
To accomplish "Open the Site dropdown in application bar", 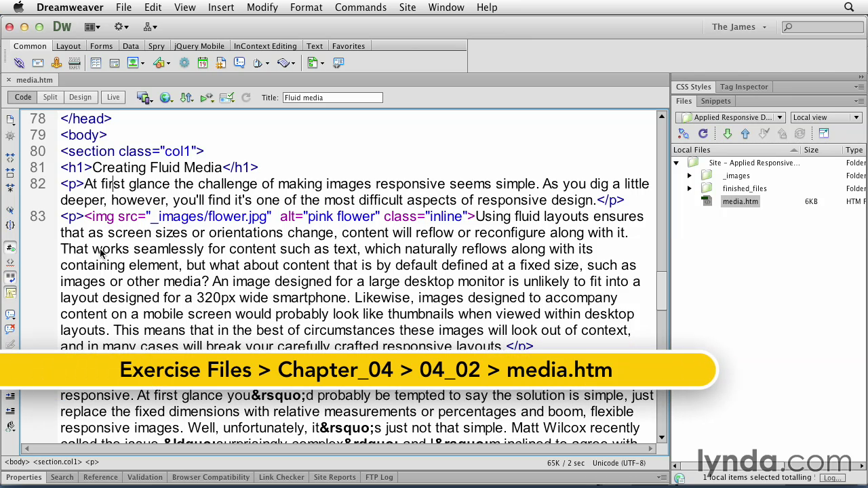I will pyautogui.click(x=151, y=27).
